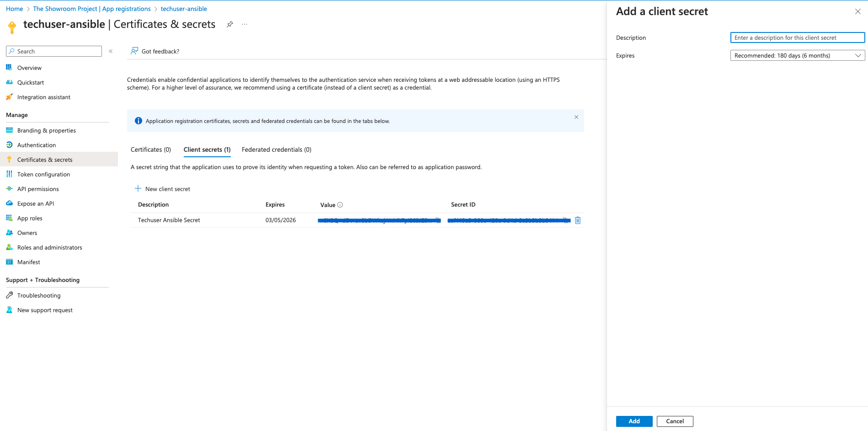Open The Showroom Project App registrations breadcrumb
Screen dimensions: 868x431
click(x=92, y=9)
